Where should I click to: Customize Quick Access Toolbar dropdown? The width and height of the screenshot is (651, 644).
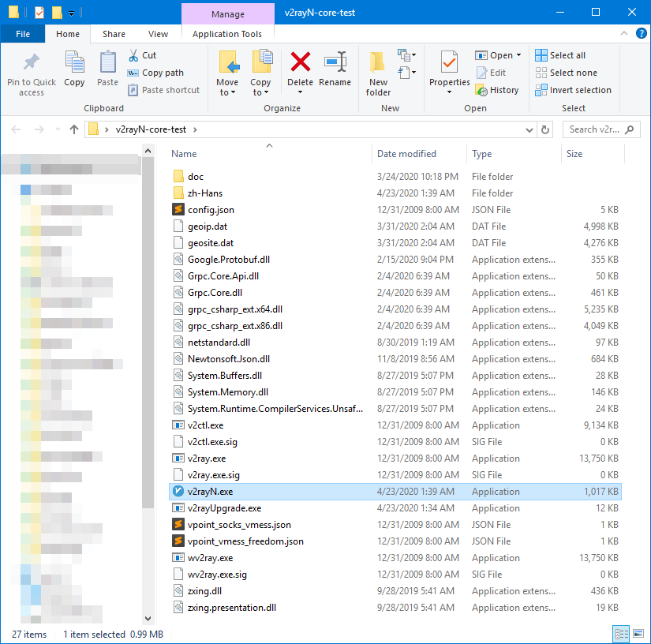coord(71,13)
